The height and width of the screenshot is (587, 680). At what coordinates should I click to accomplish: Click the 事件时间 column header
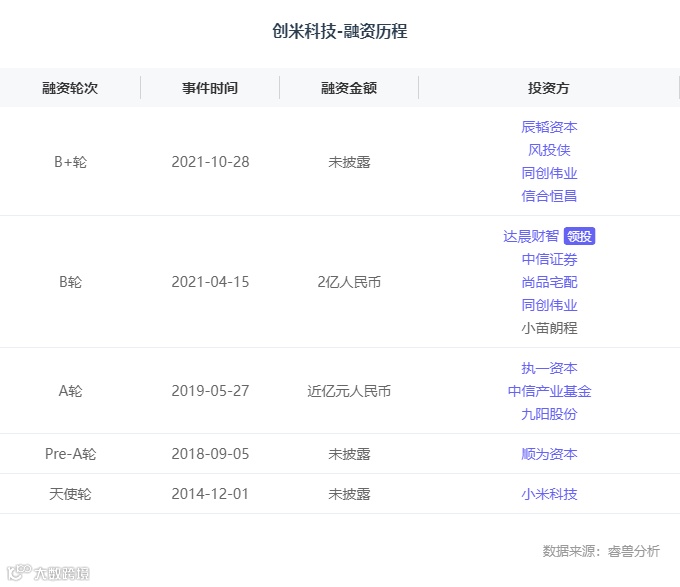tap(210, 88)
